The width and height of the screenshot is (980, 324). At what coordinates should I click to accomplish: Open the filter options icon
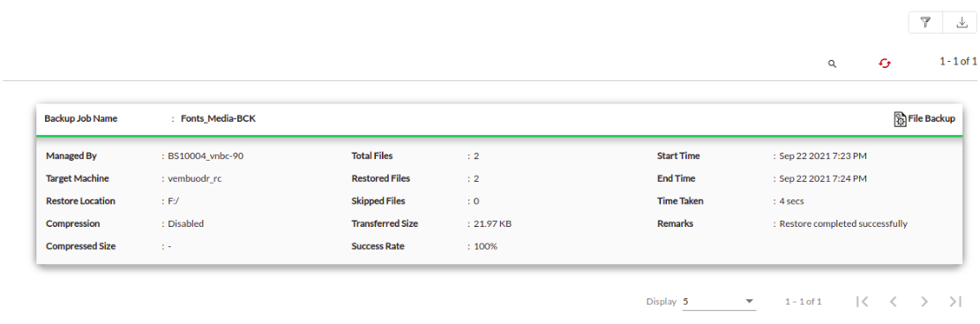925,23
